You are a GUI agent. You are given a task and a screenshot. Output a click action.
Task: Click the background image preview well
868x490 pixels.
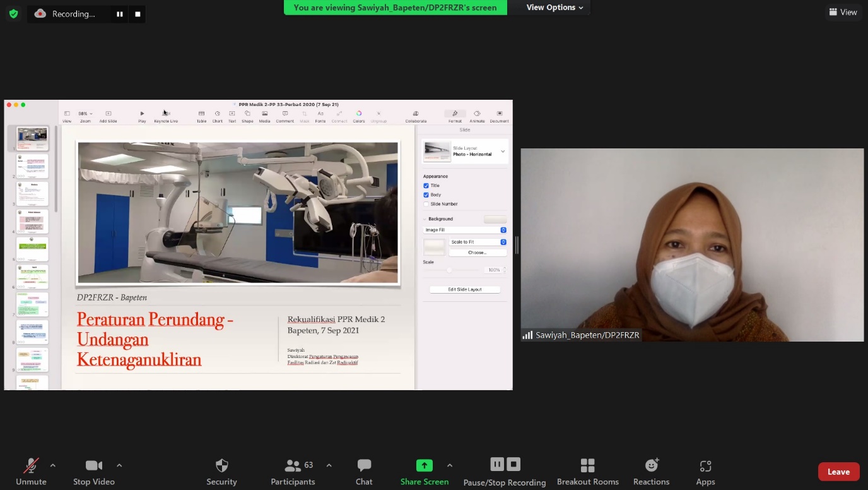[x=434, y=247]
